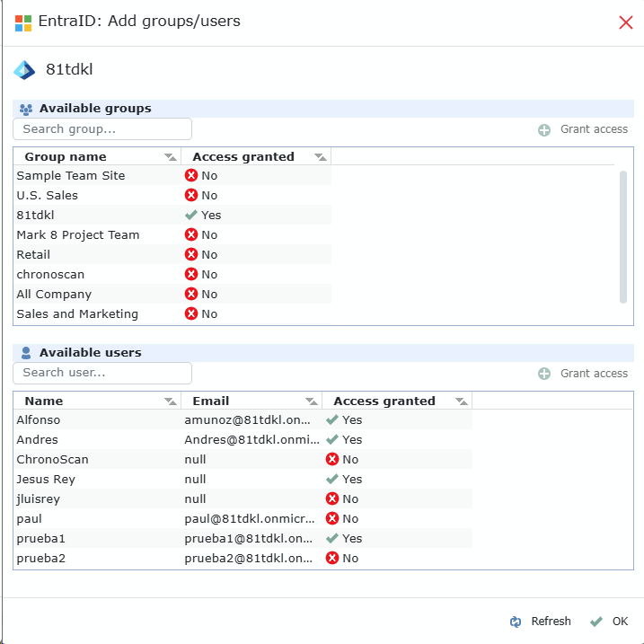Viewport: 644px width, 644px height.
Task: Click the green plus icon for group access
Action: tap(544, 129)
